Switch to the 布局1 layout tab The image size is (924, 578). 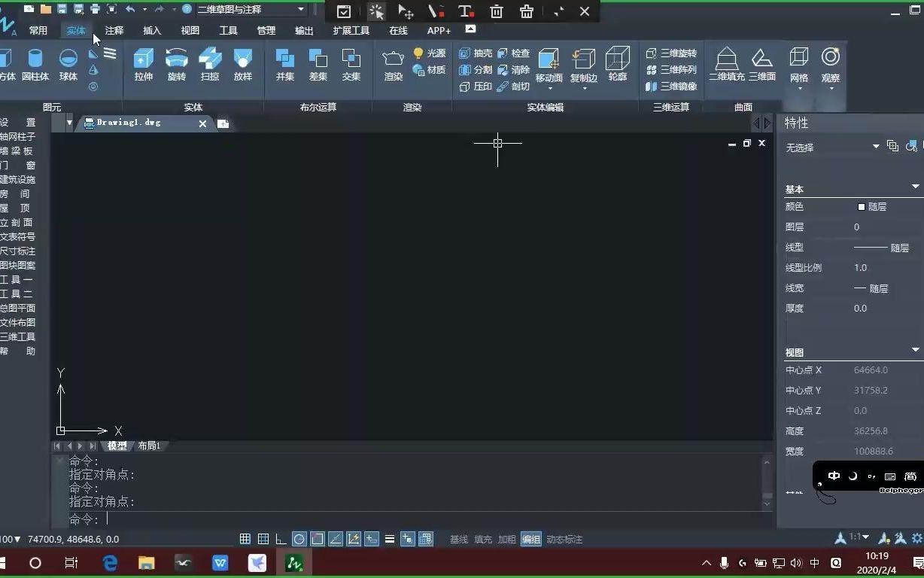149,446
